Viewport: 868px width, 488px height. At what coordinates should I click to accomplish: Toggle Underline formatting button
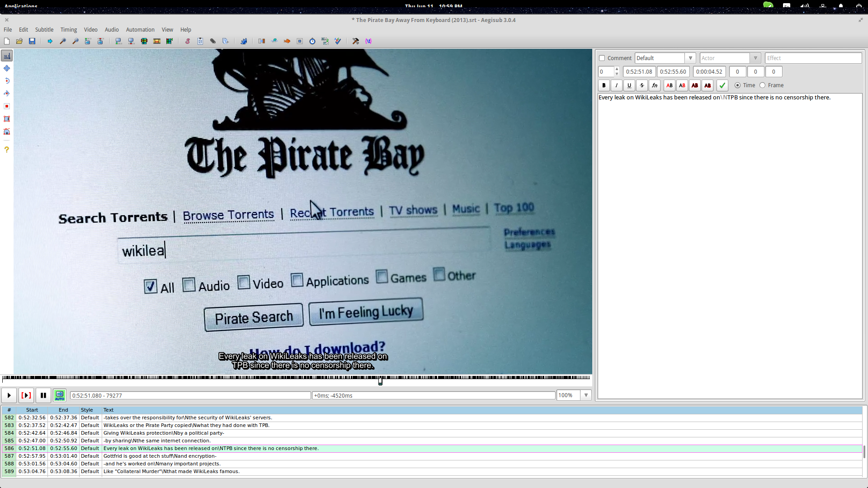pos(629,85)
